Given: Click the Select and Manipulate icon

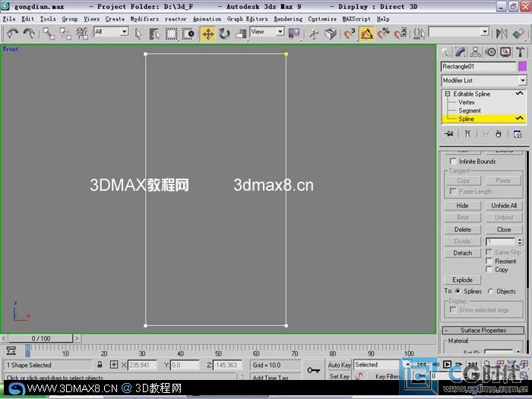Looking at the screenshot, I should click(314, 34).
